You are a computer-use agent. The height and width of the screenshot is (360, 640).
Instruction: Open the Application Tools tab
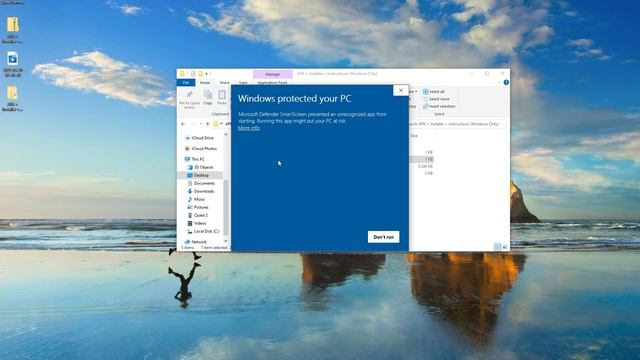click(272, 82)
